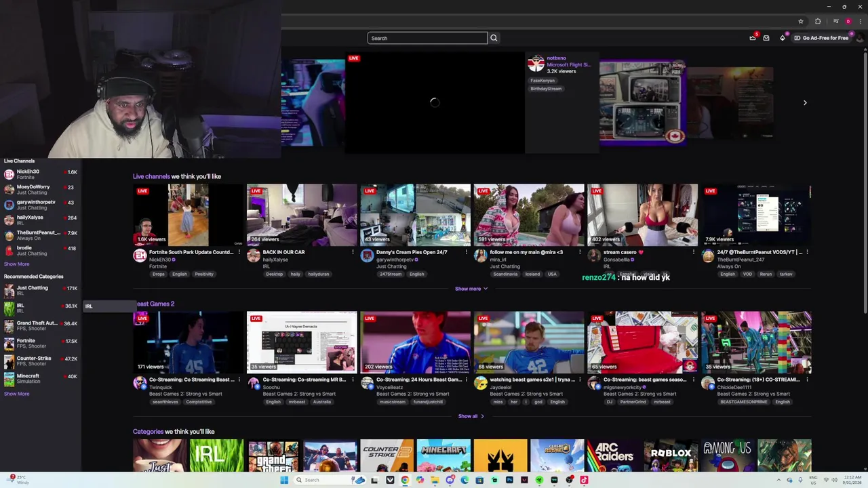Open TheBurntPeanut in sidebar live channels

pyautogui.click(x=40, y=235)
